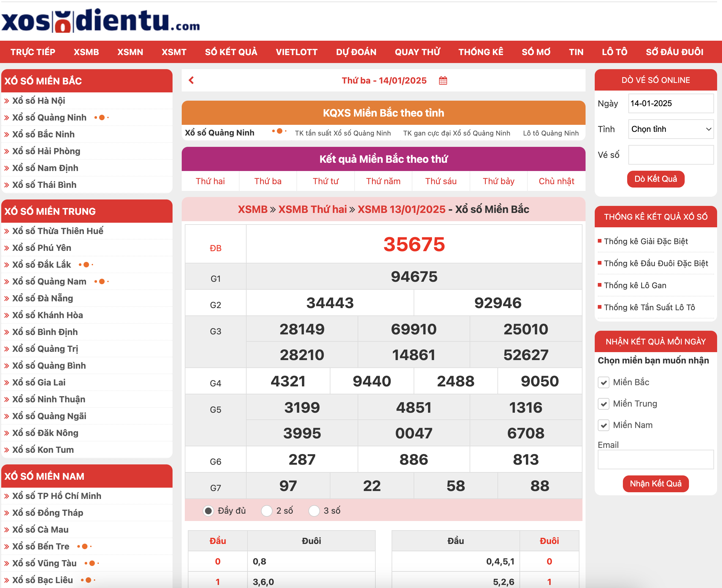722x588 pixels.
Task: Open TK gan cực đại Xổ số Quảng Ninh
Action: (456, 133)
